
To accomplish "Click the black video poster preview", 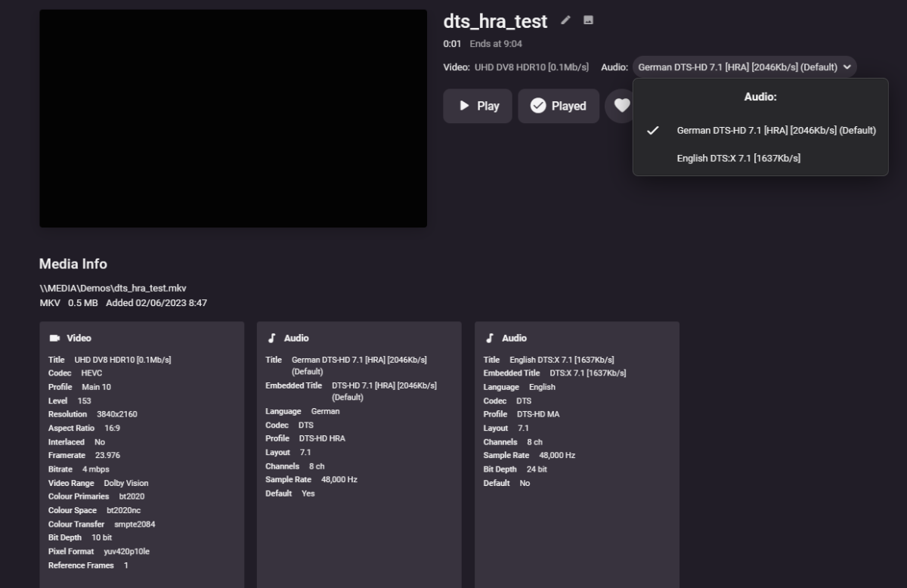I will point(233,118).
